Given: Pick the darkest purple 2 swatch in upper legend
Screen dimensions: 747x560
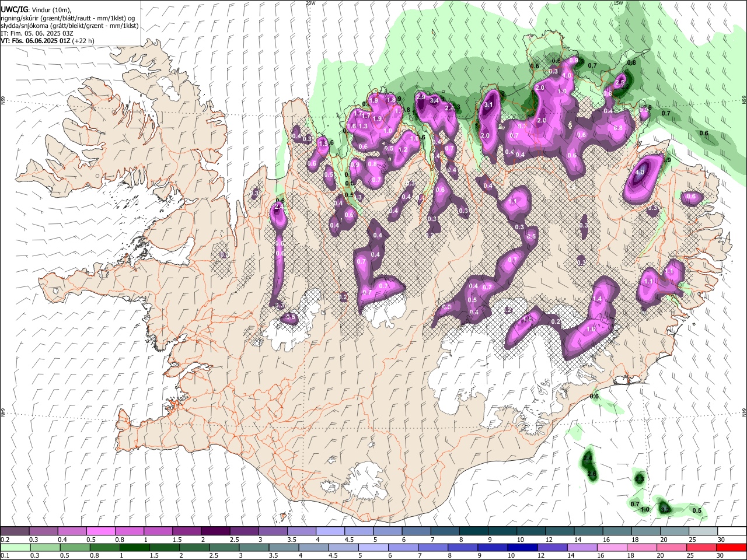Looking at the screenshot, I should click(x=215, y=531).
